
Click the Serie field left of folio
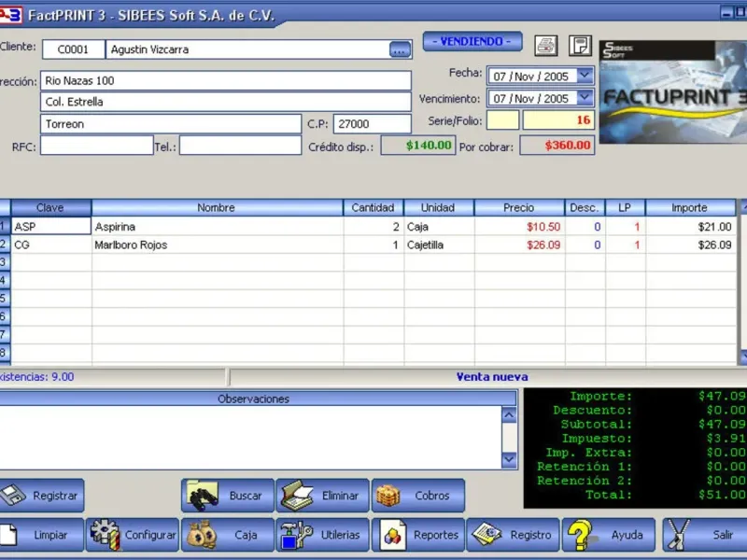pyautogui.click(x=502, y=120)
